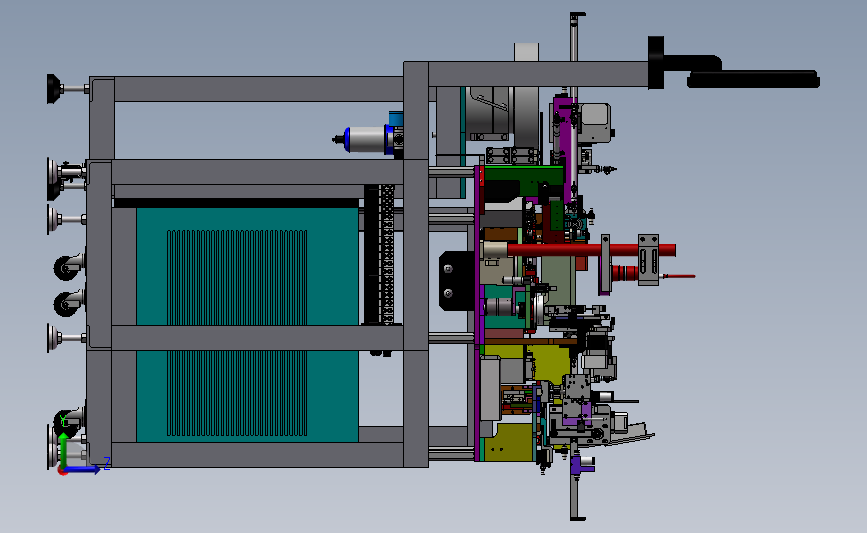Select the black handle grip bar

point(753,80)
